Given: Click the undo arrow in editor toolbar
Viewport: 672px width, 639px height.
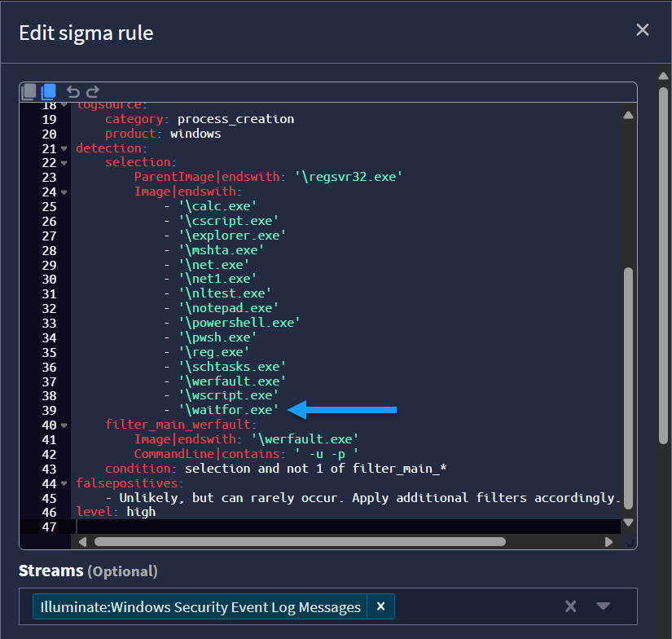Looking at the screenshot, I should coord(72,91).
